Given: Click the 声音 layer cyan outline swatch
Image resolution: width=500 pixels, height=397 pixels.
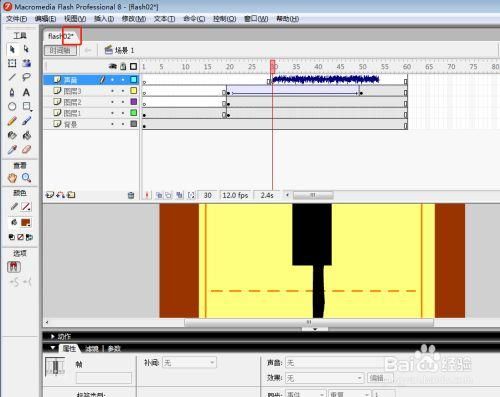Looking at the screenshot, I should [x=134, y=80].
